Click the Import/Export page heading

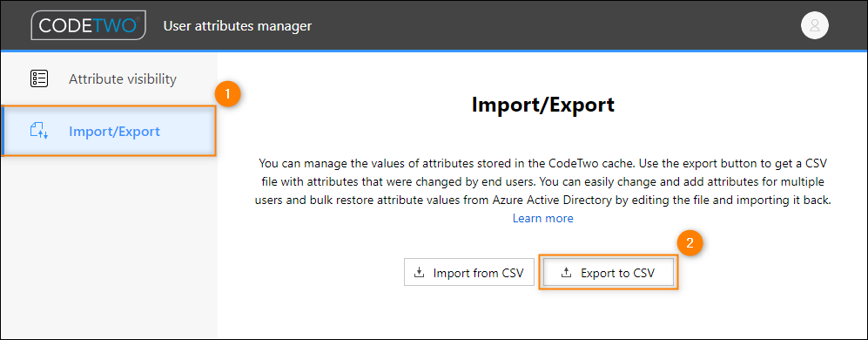click(543, 105)
